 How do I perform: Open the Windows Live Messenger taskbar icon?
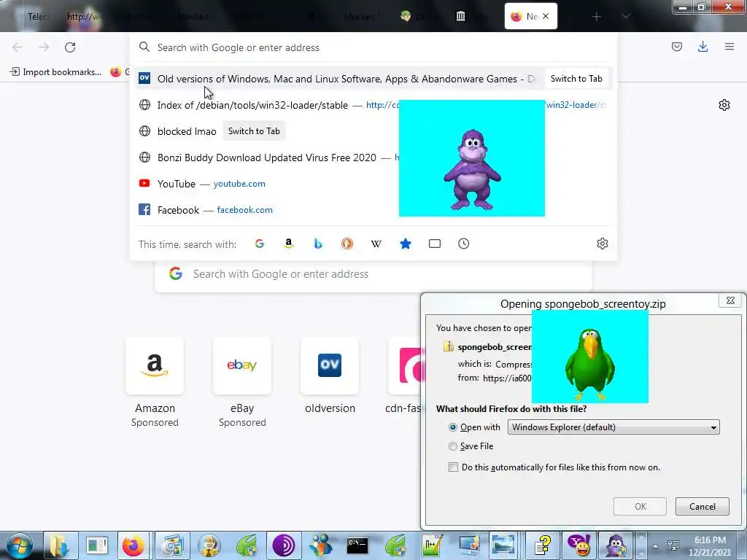pyautogui.click(x=321, y=545)
